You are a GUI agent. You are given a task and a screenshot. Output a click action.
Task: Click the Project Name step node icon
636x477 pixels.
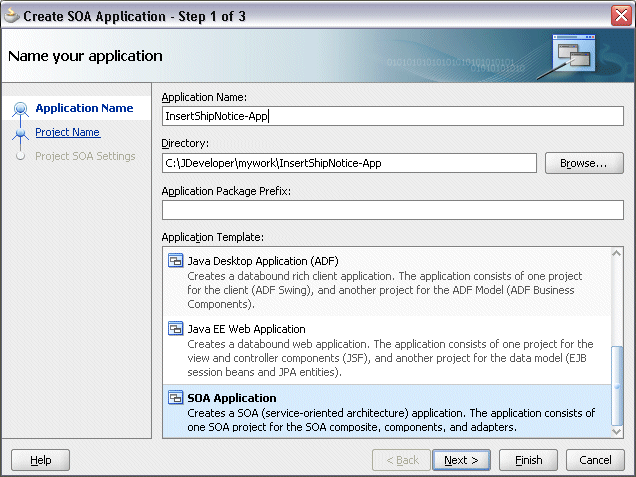(20, 133)
